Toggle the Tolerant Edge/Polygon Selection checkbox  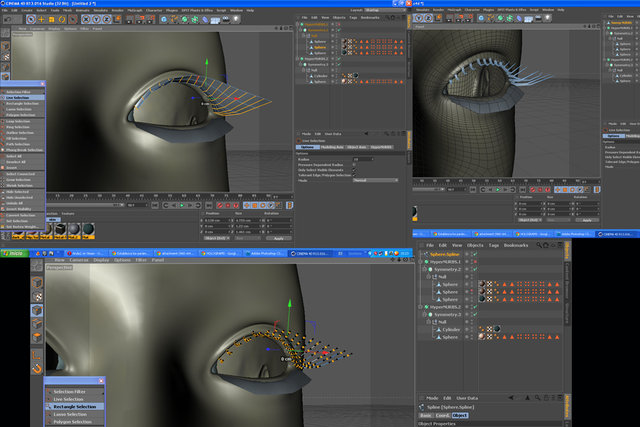point(354,175)
